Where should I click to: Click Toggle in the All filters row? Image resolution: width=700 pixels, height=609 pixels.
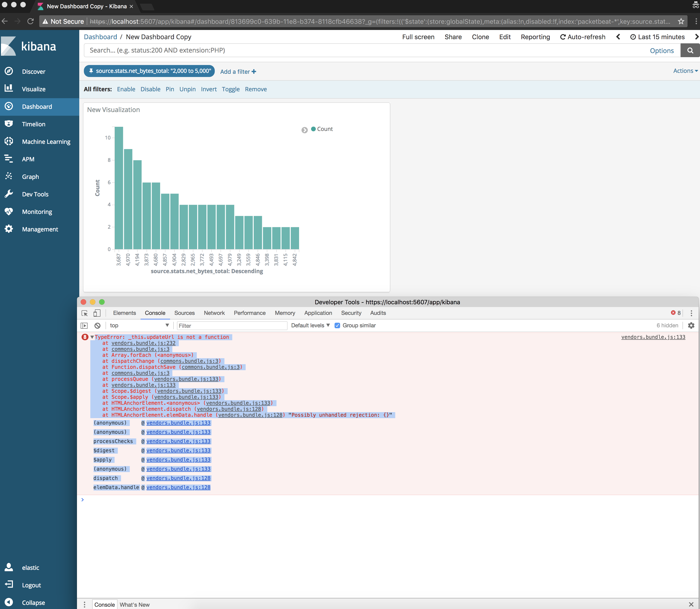[x=231, y=89]
